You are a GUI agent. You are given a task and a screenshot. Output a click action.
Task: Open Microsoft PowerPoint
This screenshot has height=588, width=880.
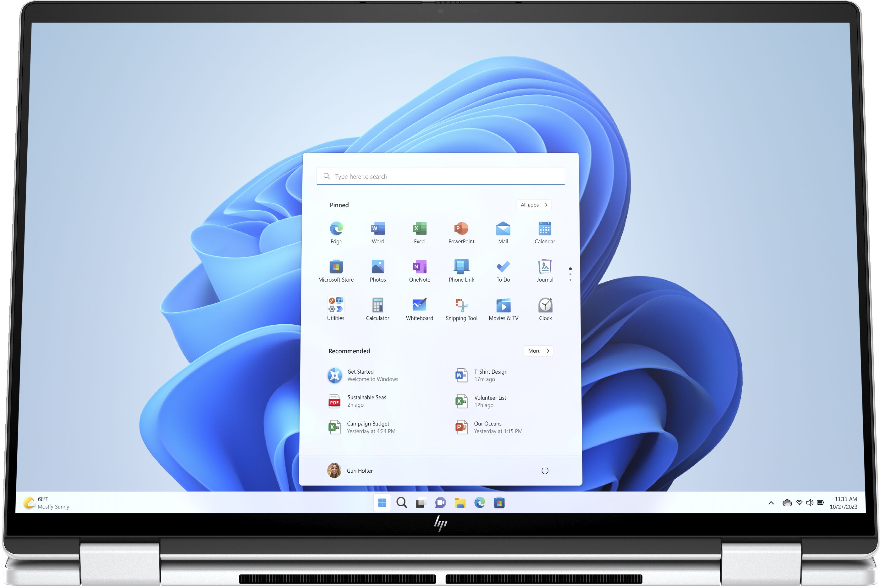pos(461,233)
